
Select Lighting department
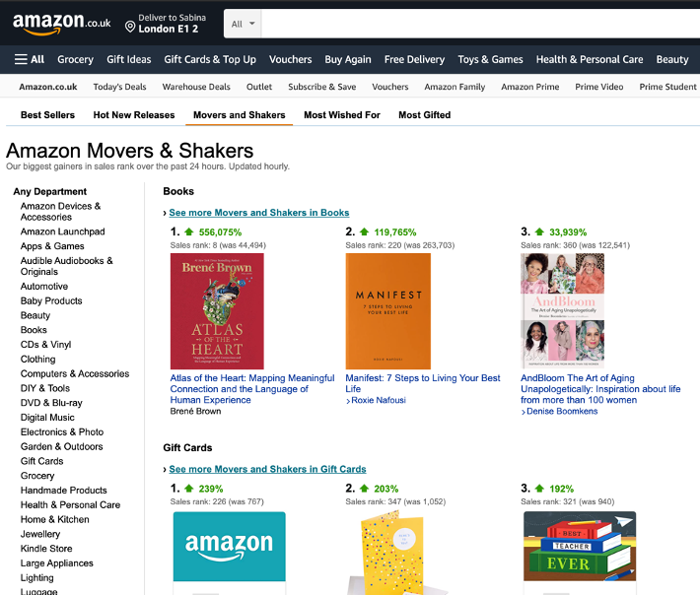coord(37,578)
